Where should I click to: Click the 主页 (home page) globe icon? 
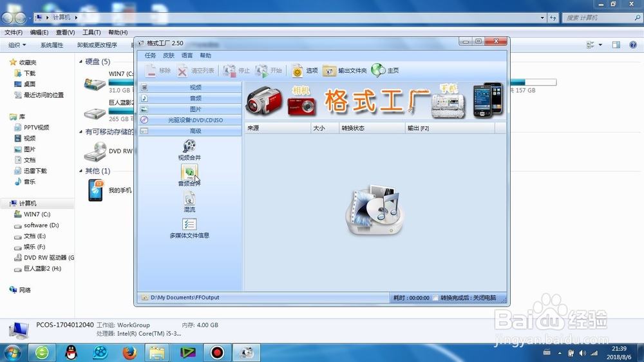click(x=378, y=71)
